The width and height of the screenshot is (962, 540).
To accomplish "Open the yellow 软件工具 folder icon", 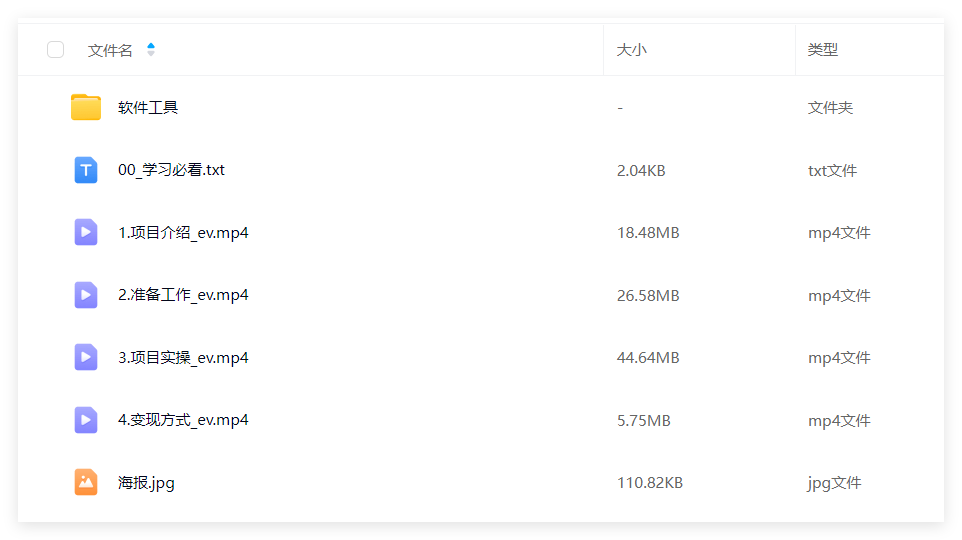I will [x=86, y=107].
